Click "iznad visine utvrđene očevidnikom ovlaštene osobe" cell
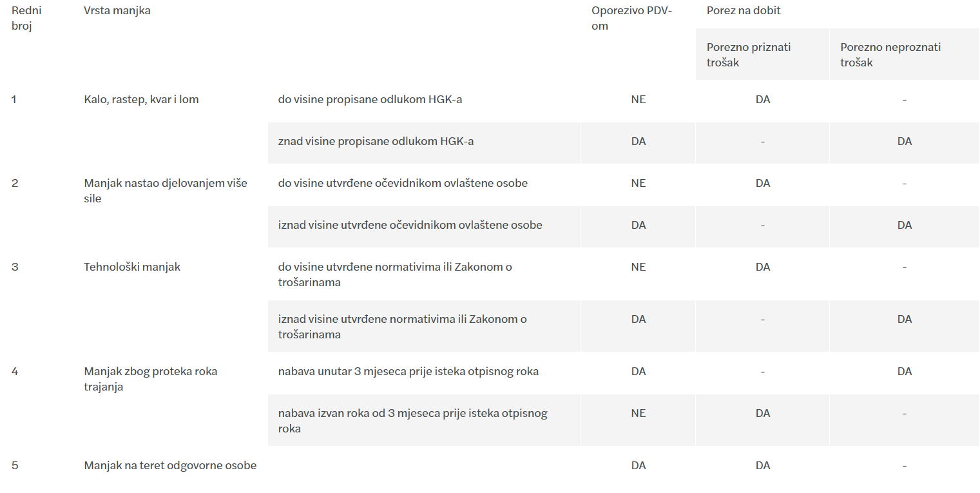Image resolution: width=980 pixels, height=493 pixels. [410, 225]
